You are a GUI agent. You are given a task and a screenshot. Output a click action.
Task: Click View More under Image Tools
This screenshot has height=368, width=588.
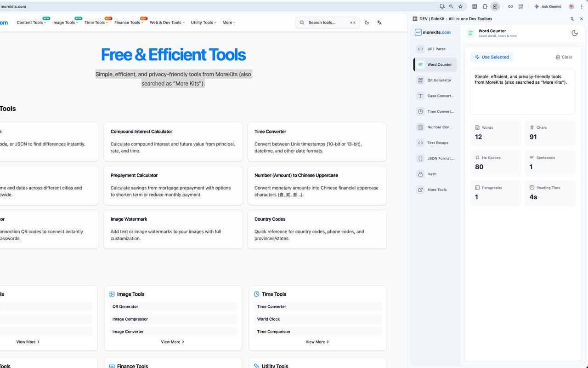[173, 342]
